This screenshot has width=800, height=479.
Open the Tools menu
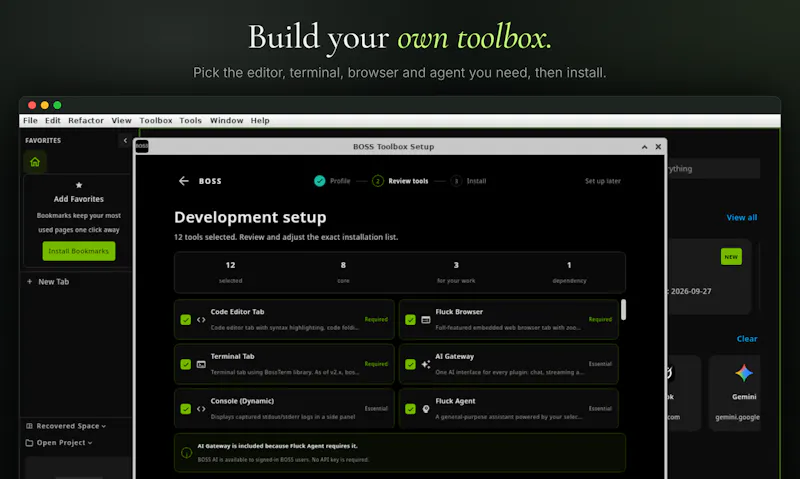click(x=190, y=120)
